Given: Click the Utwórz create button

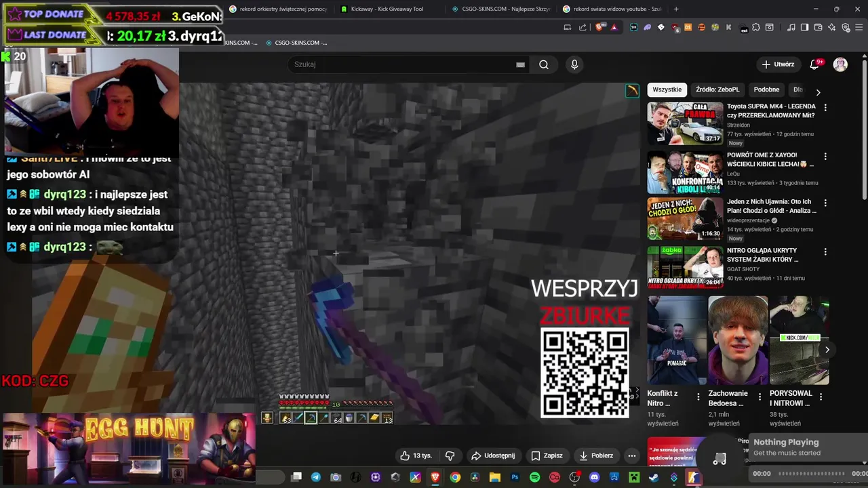Looking at the screenshot, I should click(778, 64).
